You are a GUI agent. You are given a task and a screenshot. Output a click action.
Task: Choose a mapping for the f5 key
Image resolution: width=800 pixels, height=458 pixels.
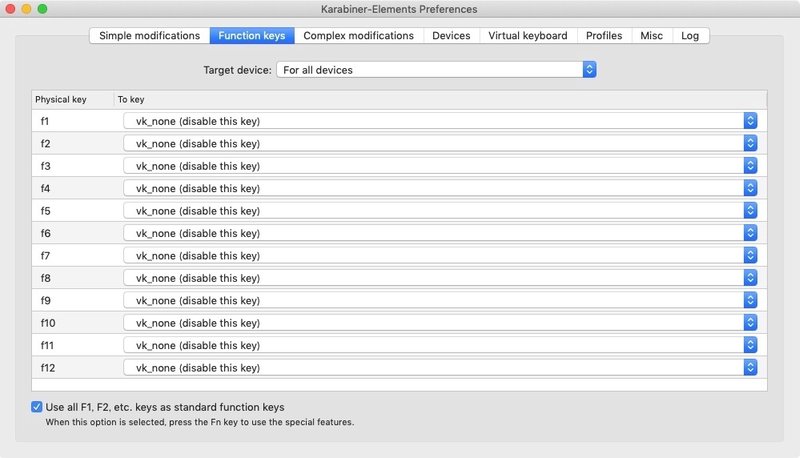(440, 211)
